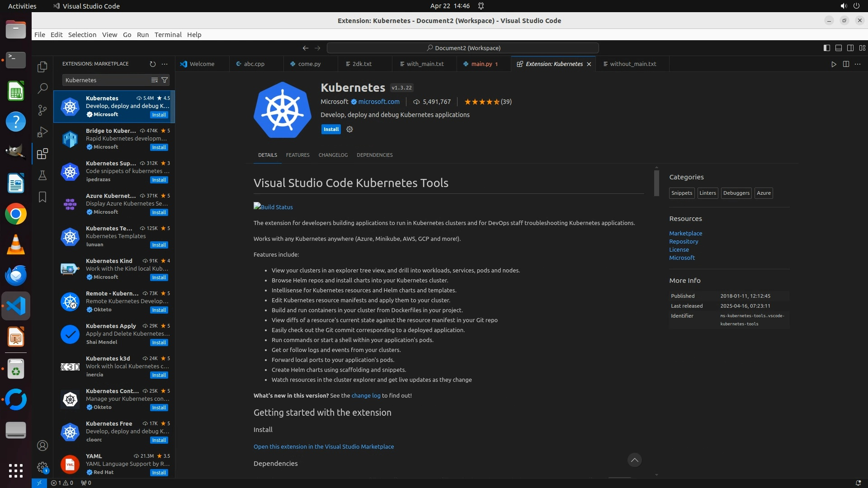This screenshot has height=488, width=868.
Task: Toggle secondary side bar visibility
Action: click(850, 48)
